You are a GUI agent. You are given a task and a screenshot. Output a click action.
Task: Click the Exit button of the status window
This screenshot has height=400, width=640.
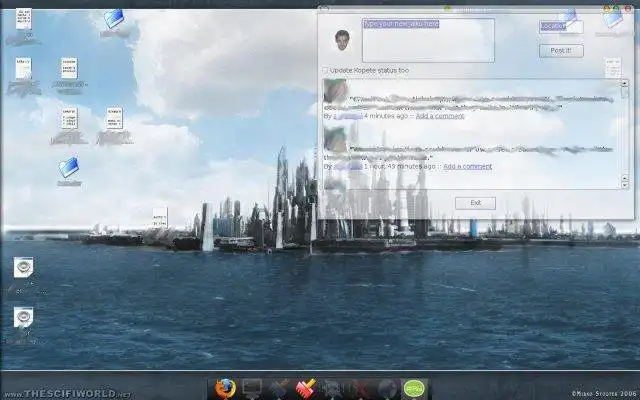(x=476, y=203)
